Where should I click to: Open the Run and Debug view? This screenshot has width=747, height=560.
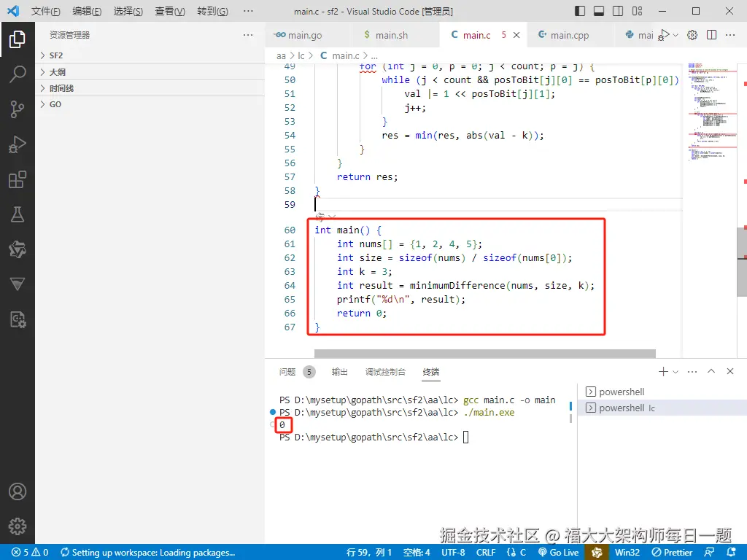(18, 144)
